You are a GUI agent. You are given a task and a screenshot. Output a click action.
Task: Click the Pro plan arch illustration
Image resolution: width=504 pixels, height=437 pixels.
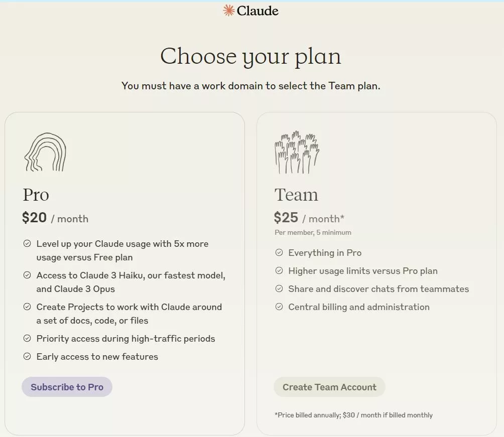(x=45, y=152)
